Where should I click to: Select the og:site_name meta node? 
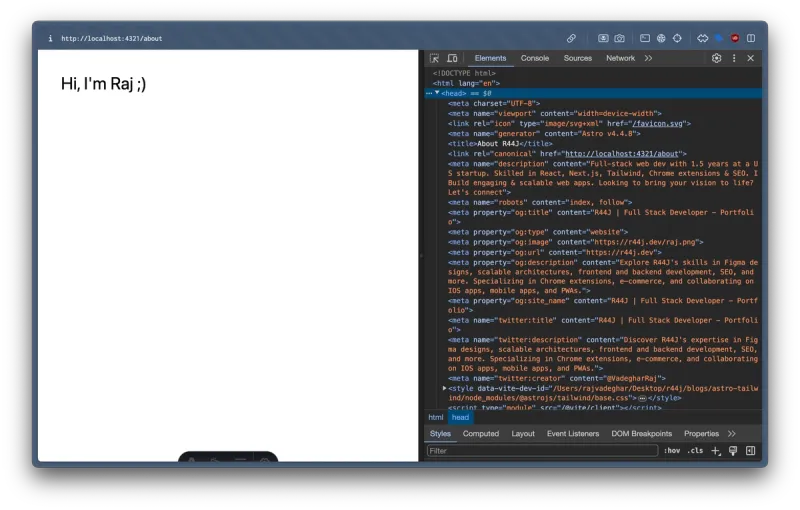point(603,305)
